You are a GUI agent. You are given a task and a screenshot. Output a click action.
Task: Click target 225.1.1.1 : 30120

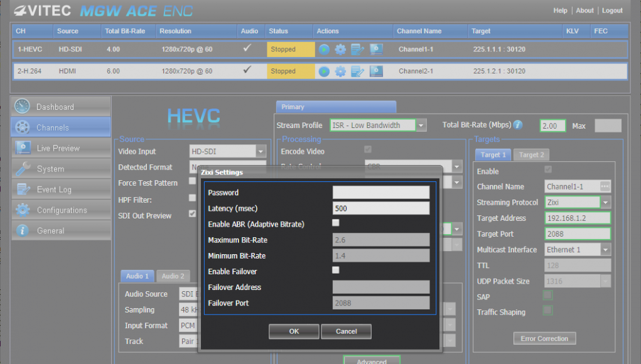(x=499, y=50)
